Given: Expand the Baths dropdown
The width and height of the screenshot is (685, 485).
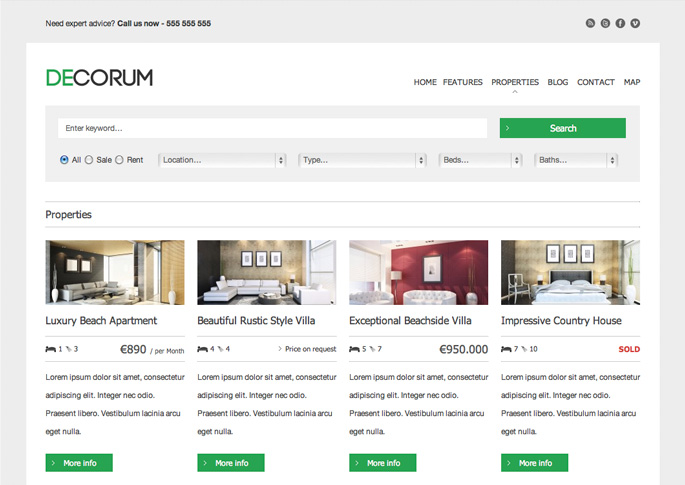Looking at the screenshot, I should 576,160.
